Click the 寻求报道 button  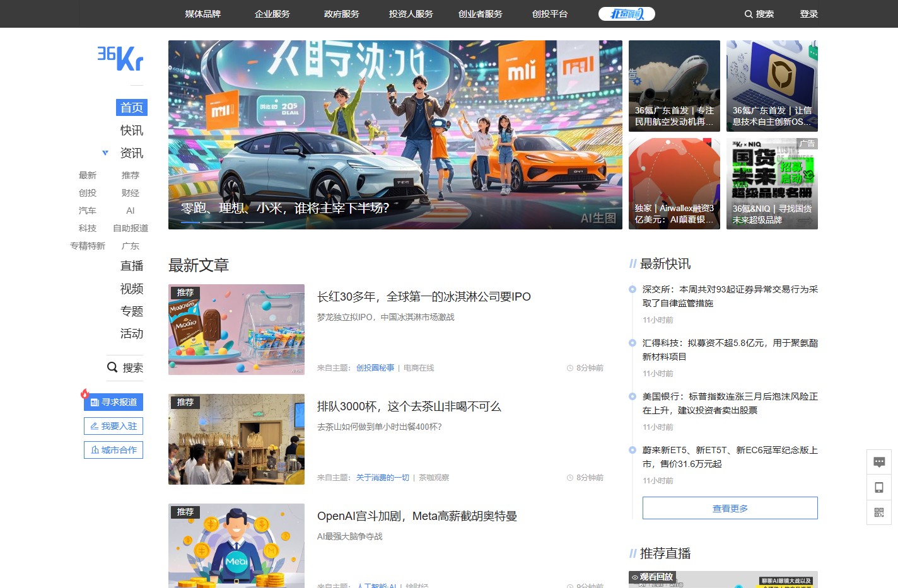[114, 402]
